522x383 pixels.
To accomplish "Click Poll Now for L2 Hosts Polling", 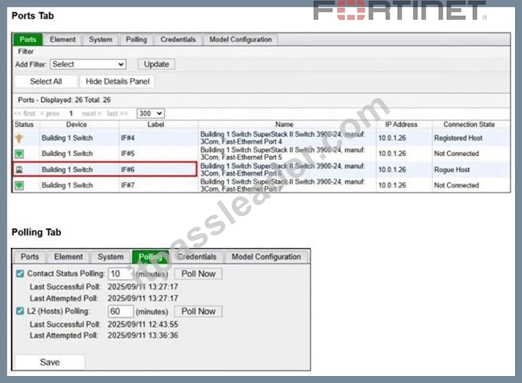I will click(x=198, y=311).
